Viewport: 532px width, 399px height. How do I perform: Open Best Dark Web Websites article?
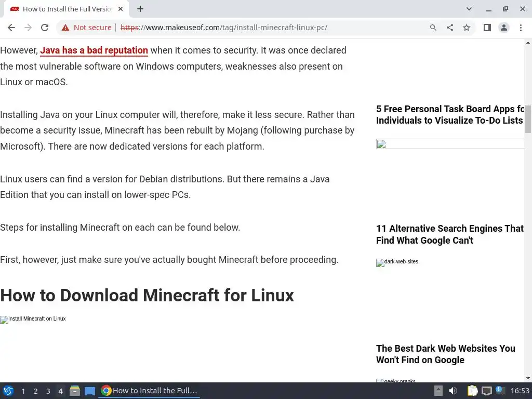click(x=445, y=354)
